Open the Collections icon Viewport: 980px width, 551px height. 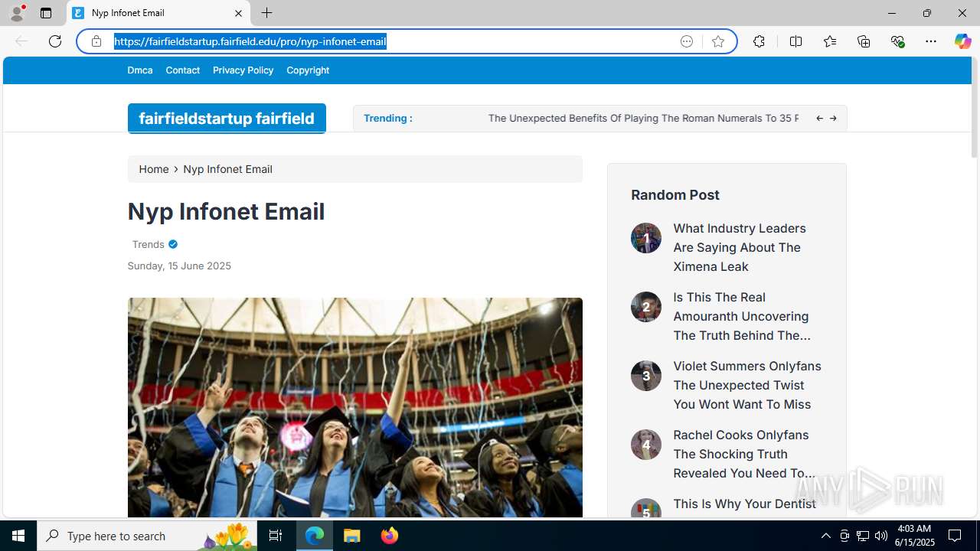[864, 41]
